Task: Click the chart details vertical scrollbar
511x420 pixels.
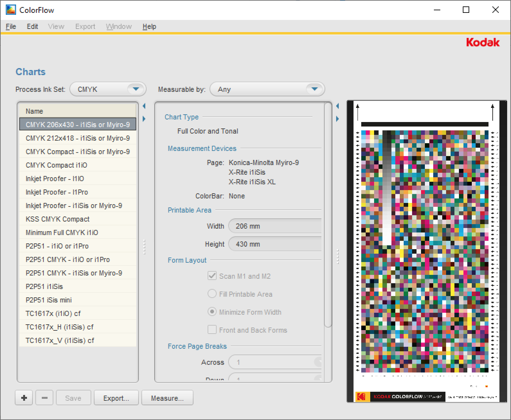Action: pos(328,215)
